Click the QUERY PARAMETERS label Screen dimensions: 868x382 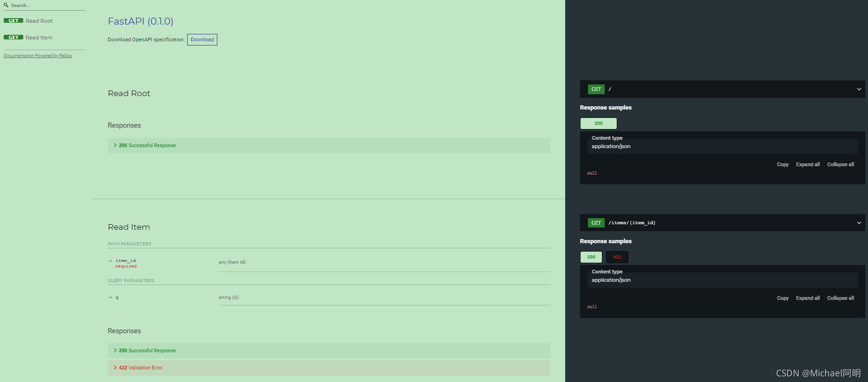click(x=131, y=281)
